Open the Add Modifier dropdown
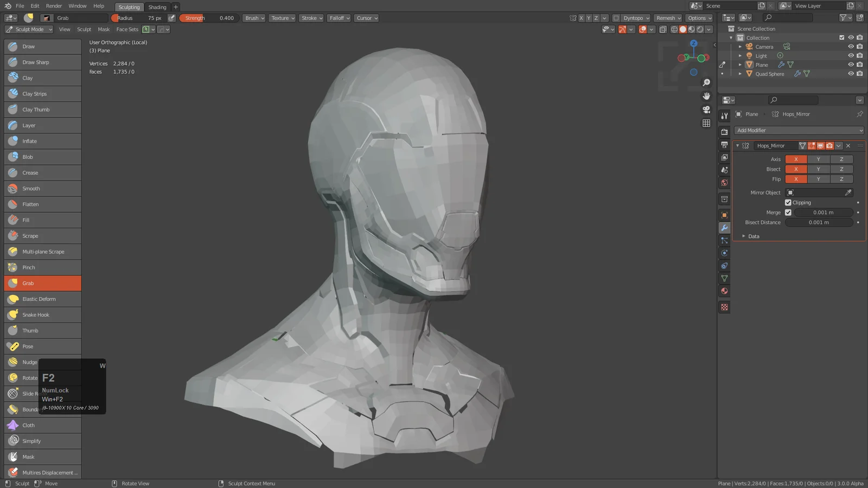The image size is (868, 488). tap(797, 130)
